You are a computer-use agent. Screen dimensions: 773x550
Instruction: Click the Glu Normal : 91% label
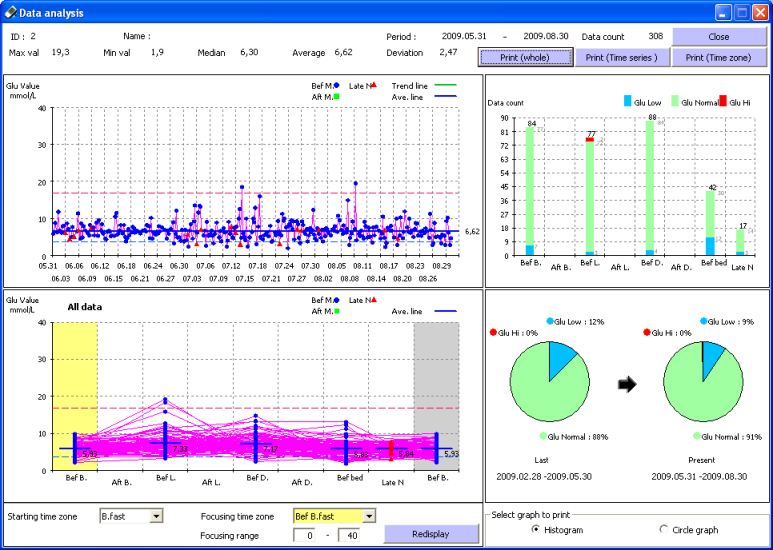click(732, 437)
